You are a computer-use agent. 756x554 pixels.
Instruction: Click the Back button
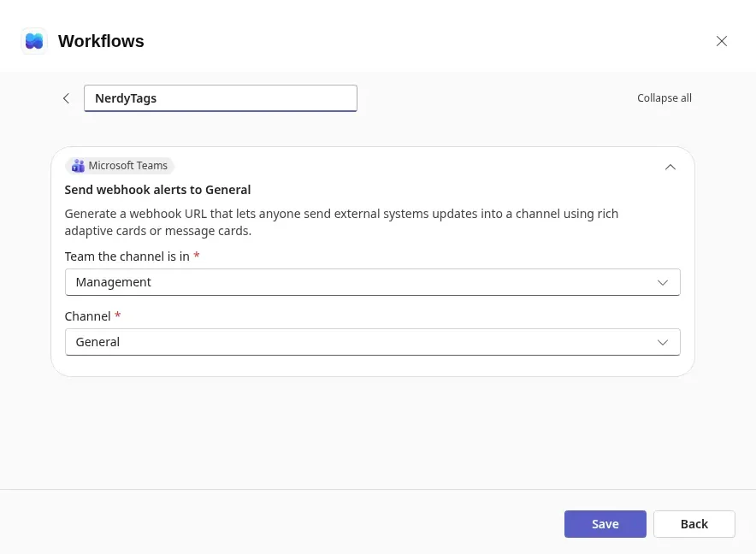coord(694,523)
